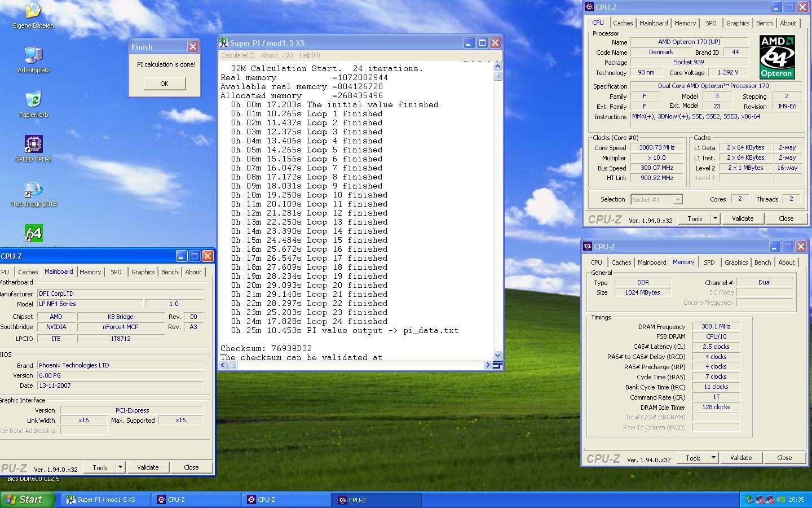Expand the Tools dropdown arrow in CPU window
The width and height of the screenshot is (812, 508).
(714, 218)
